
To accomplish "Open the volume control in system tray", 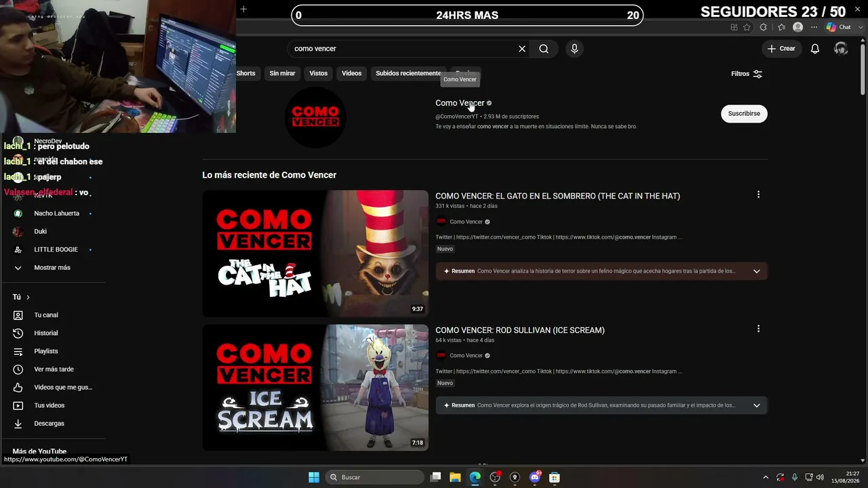I will [x=821, y=477].
